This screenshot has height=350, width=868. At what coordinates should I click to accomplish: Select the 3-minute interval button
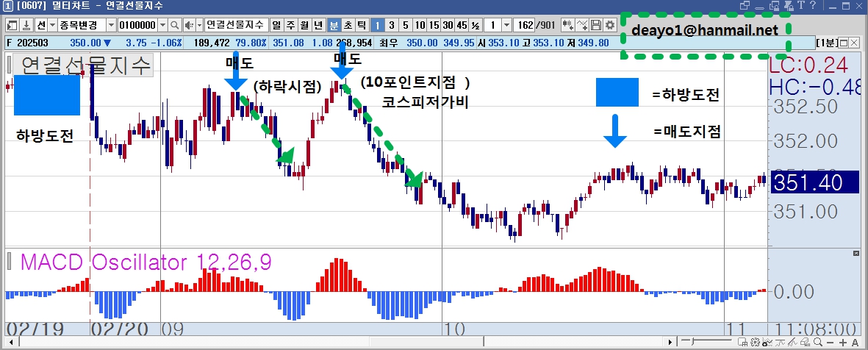[392, 25]
